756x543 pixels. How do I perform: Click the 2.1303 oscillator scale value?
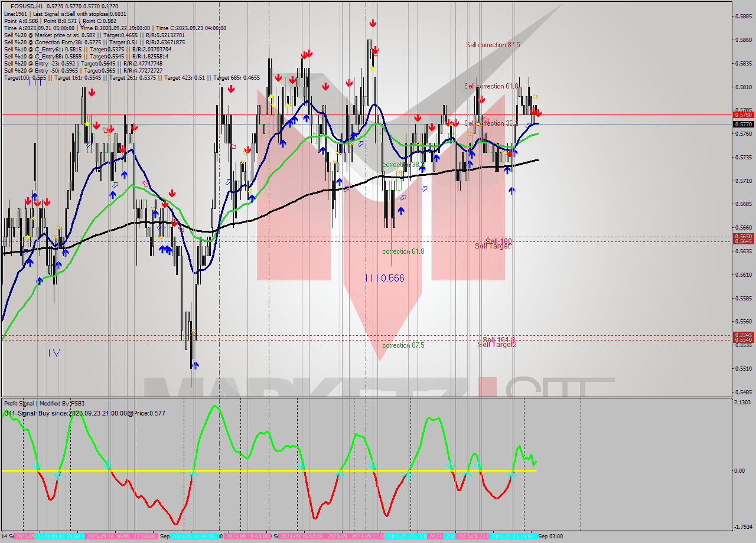pos(743,403)
